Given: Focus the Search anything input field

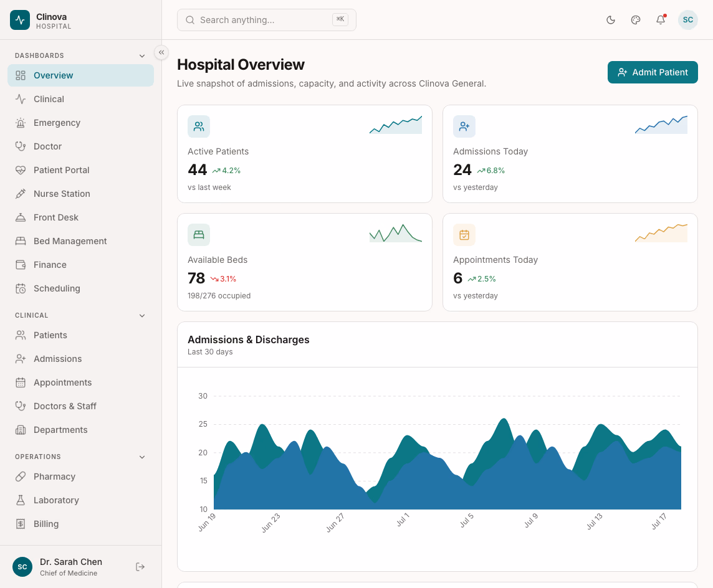Looking at the screenshot, I should [x=267, y=20].
